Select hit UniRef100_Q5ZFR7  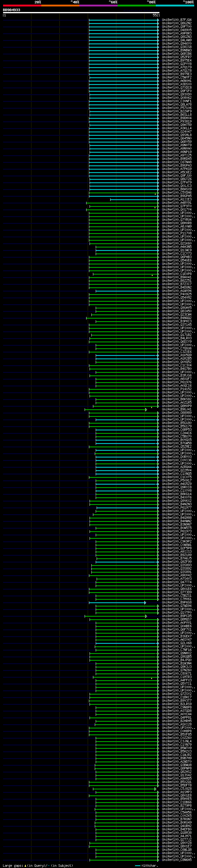pos(177,57)
